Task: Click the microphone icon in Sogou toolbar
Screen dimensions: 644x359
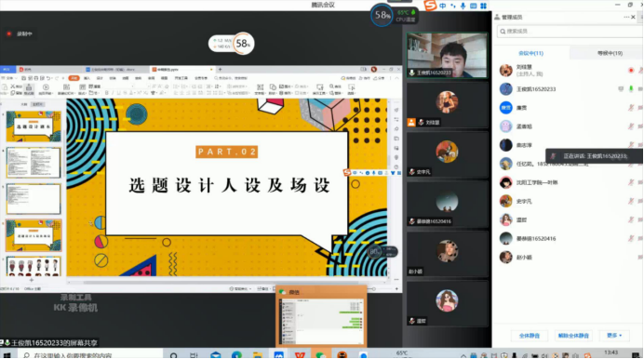Action: coord(463,6)
